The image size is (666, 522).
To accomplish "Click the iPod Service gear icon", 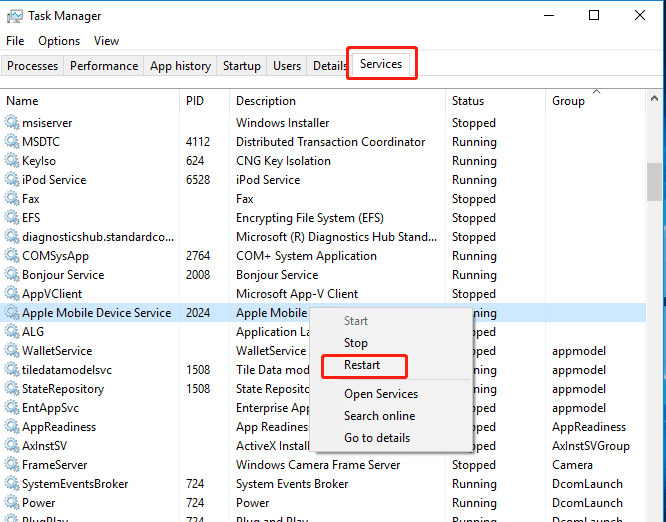I will (x=12, y=180).
